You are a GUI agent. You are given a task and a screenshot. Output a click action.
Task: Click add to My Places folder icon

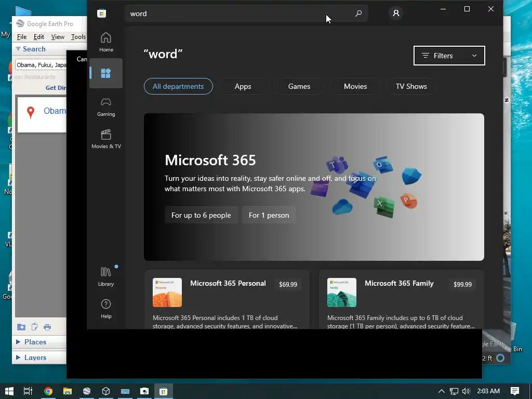click(21, 327)
